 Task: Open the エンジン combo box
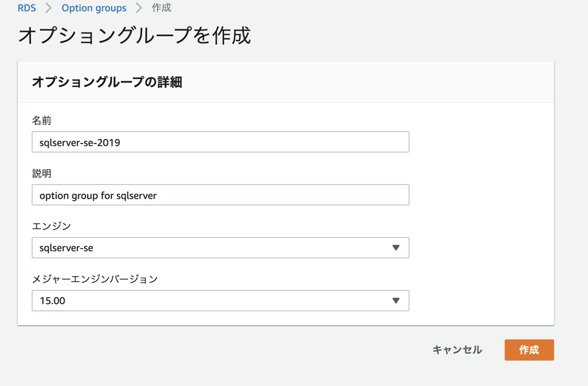220,248
